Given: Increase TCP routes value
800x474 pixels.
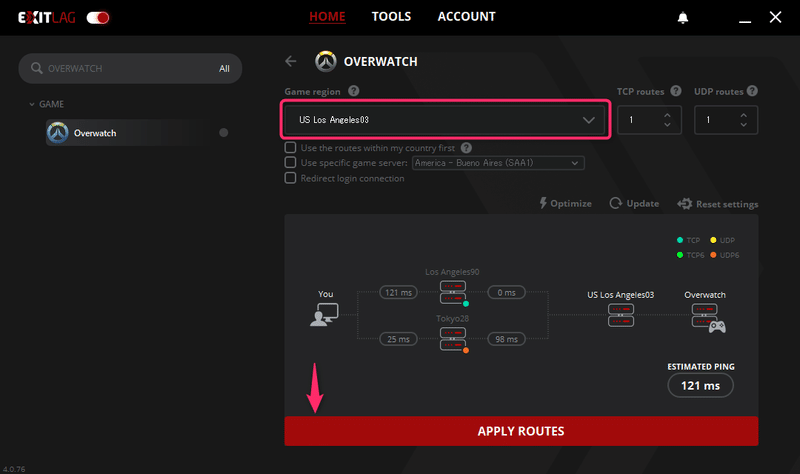Looking at the screenshot, I should 667,115.
